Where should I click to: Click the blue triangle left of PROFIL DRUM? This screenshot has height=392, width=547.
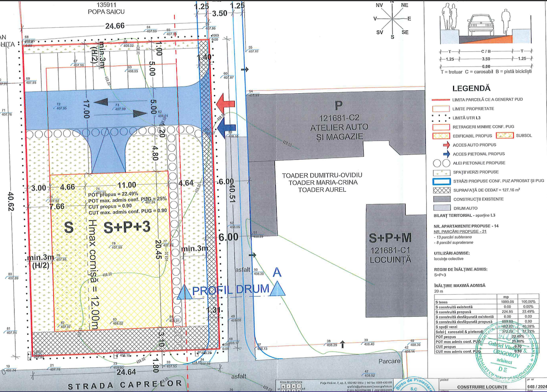point(184,291)
